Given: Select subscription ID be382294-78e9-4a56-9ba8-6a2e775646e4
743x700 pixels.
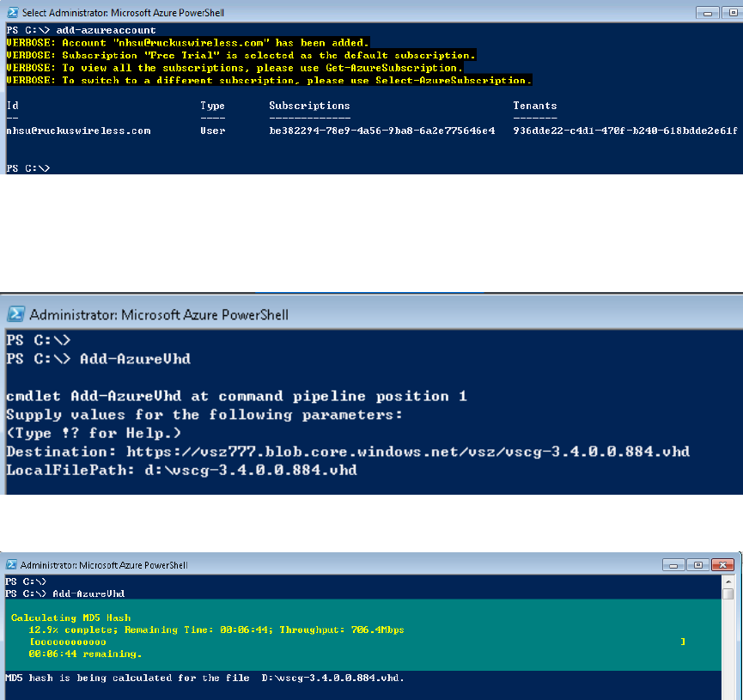Looking at the screenshot, I should 382,131.
